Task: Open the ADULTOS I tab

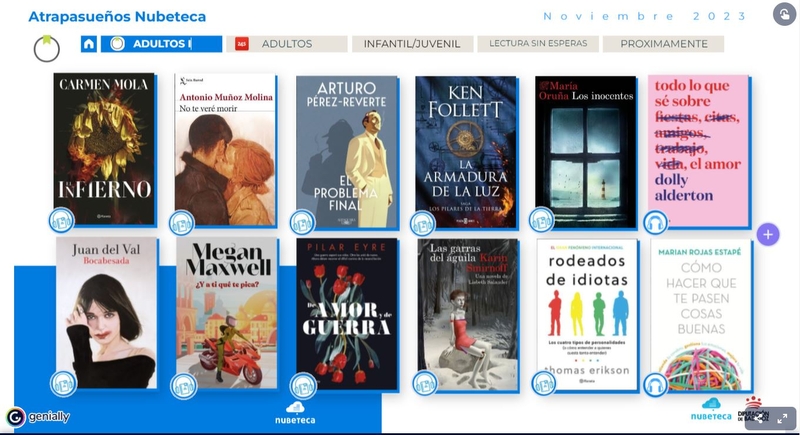Action: 162,44
